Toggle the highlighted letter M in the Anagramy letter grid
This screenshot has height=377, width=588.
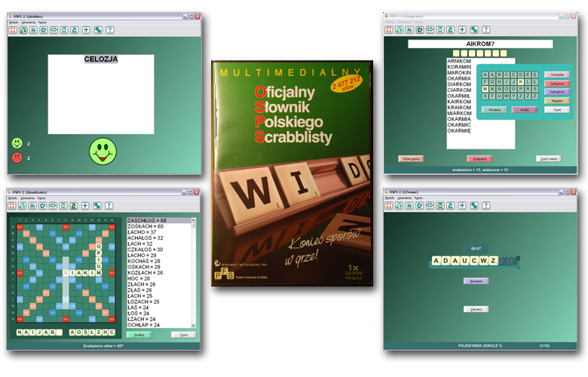(485, 89)
